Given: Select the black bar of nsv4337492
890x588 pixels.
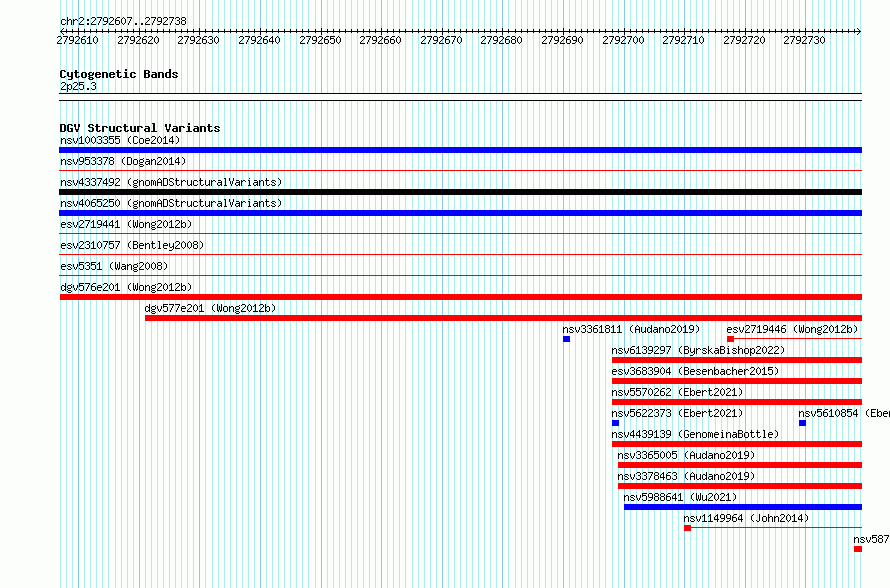Looking at the screenshot, I should coord(460,192).
